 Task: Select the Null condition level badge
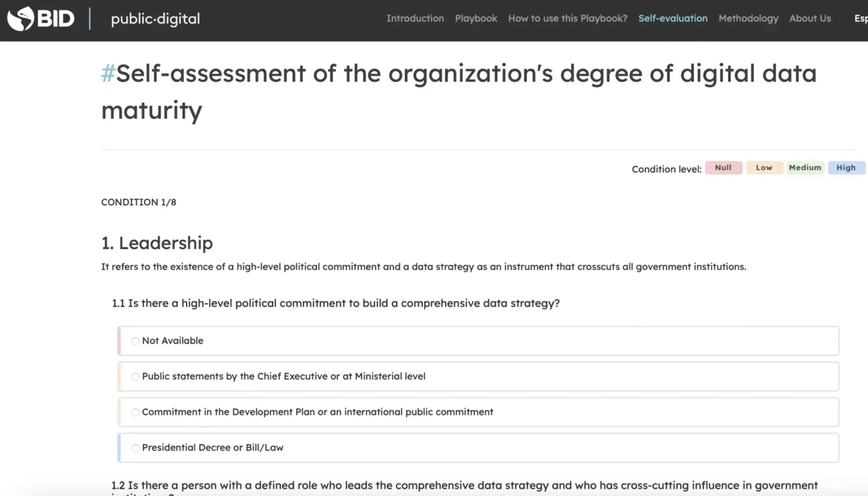[723, 167]
